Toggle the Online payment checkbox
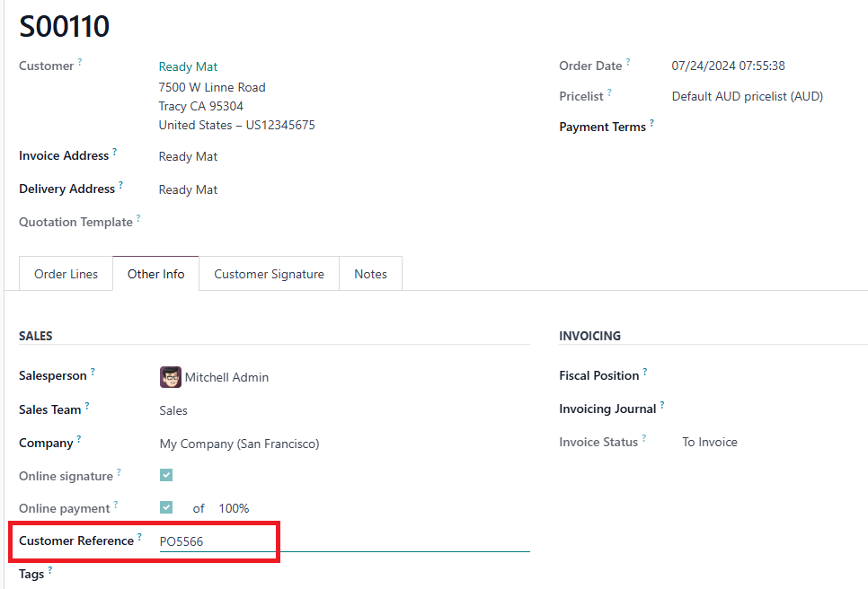Viewport: 868px width, 589px height. pos(166,507)
